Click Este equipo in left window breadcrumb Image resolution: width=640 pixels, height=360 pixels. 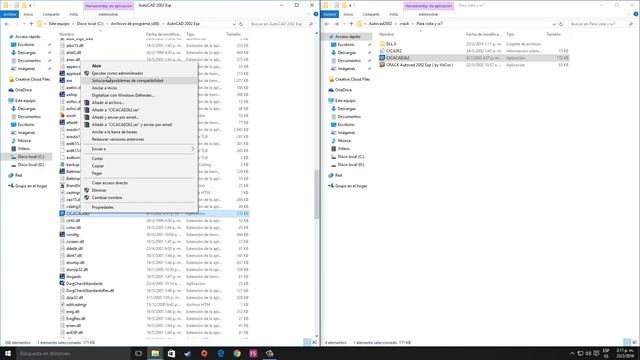pyautogui.click(x=59, y=24)
